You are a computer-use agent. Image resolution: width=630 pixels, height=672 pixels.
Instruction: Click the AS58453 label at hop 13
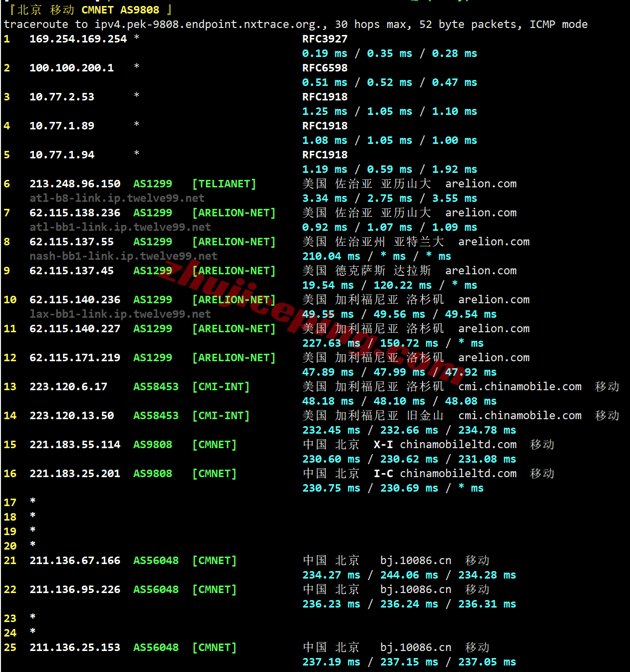(x=156, y=387)
